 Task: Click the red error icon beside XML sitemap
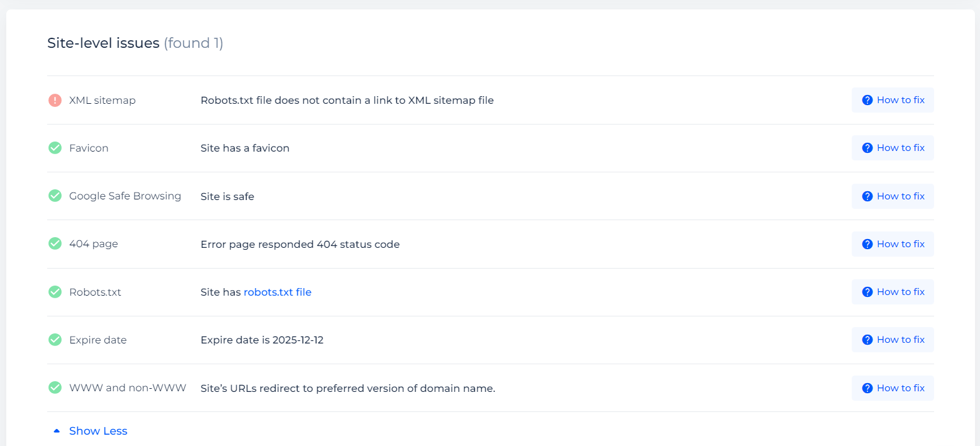(55, 100)
